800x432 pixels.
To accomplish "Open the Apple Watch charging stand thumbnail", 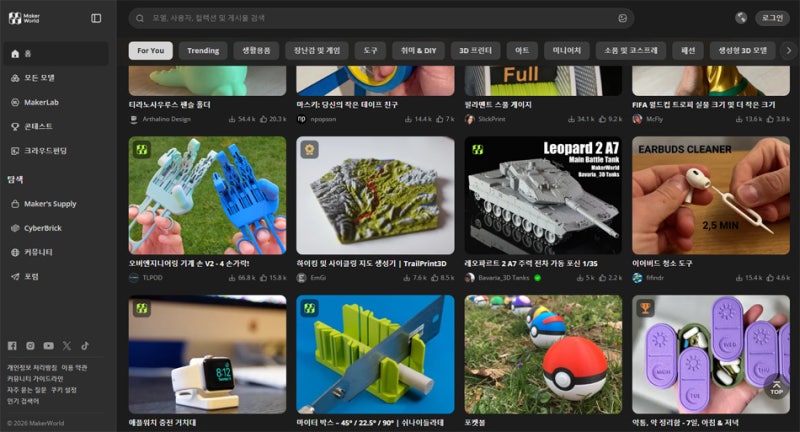I will click(x=208, y=354).
